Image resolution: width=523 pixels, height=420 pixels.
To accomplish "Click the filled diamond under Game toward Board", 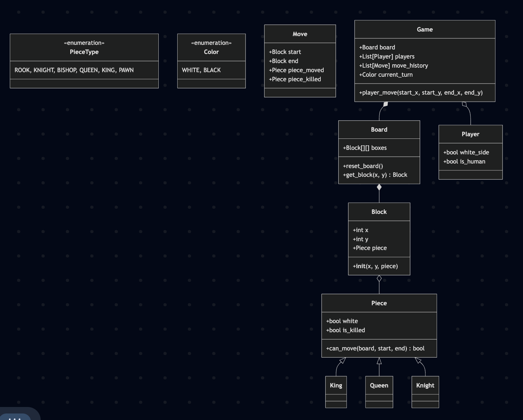I will click(x=385, y=104).
